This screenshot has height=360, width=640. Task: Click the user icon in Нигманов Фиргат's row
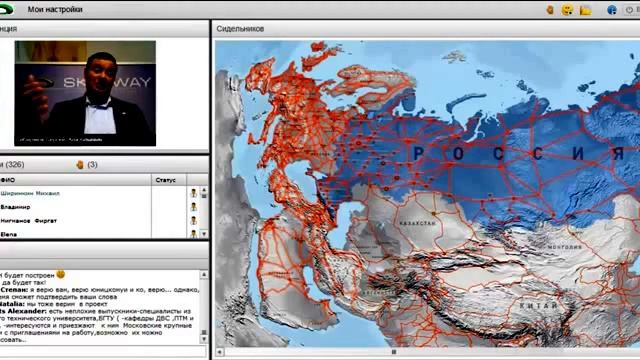(193, 221)
